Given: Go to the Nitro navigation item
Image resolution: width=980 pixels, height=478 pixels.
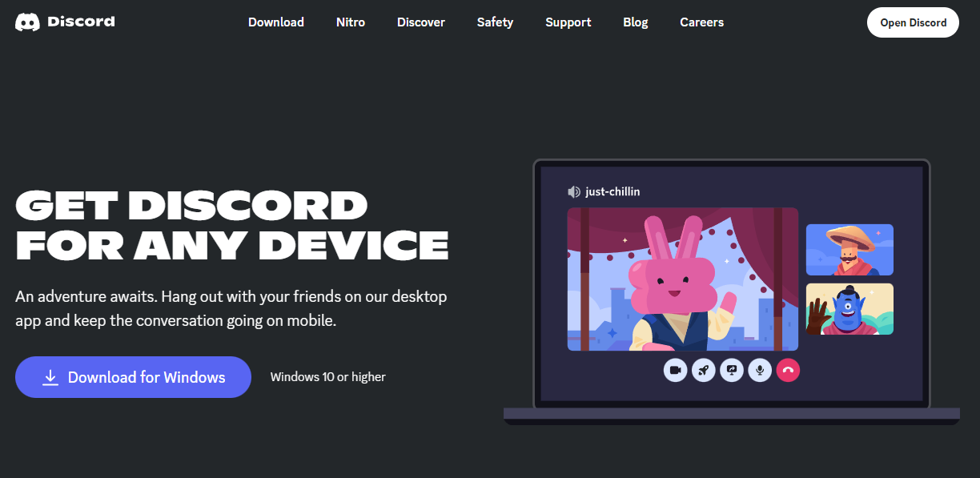Looking at the screenshot, I should pyautogui.click(x=351, y=22).
